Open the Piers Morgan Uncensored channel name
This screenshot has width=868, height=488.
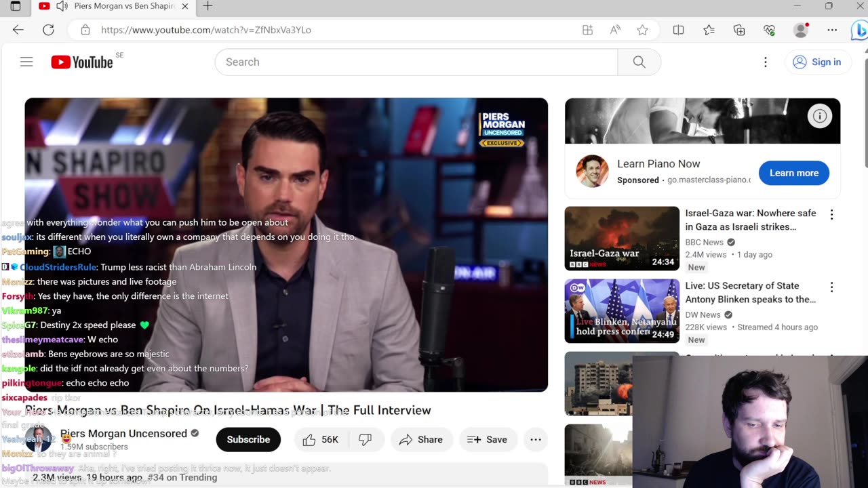[123, 433]
